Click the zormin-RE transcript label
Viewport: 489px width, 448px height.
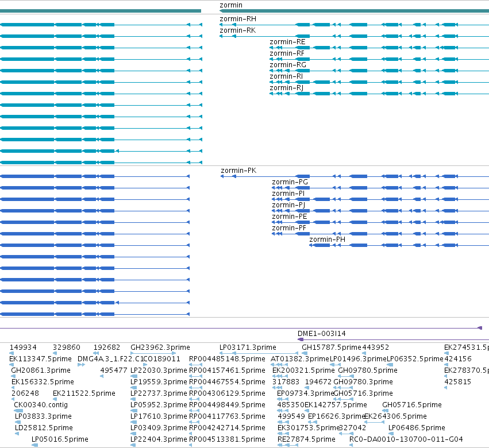point(287,42)
